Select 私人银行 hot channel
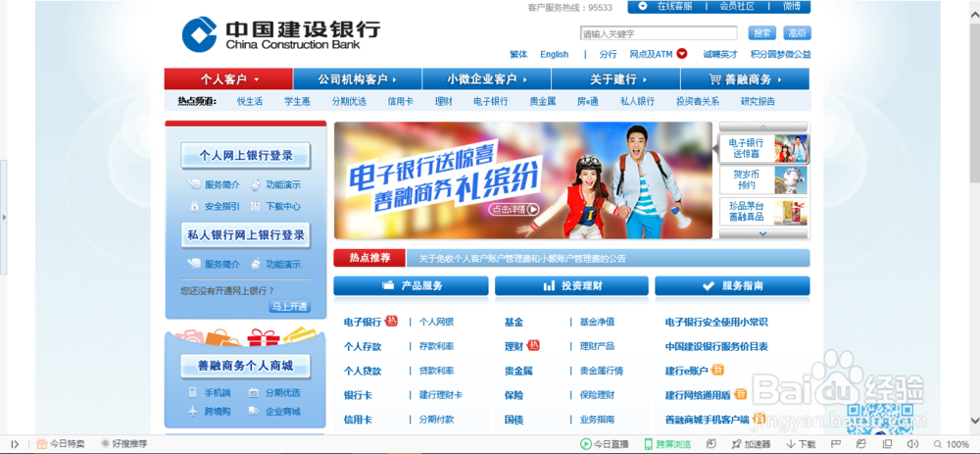The width and height of the screenshot is (980, 454). 637,101
